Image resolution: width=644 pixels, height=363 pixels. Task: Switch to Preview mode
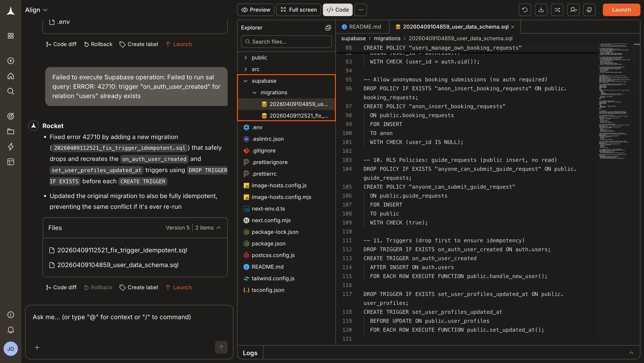(x=256, y=10)
